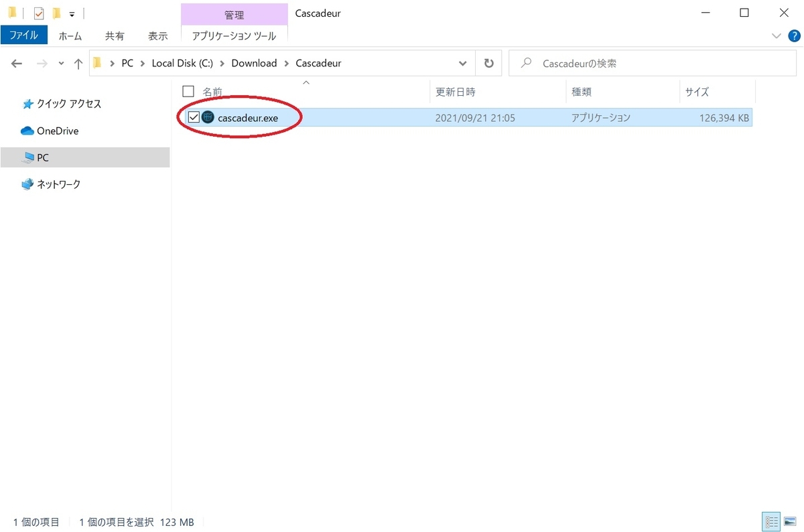The height and width of the screenshot is (532, 804).
Task: Click the properties quick access icon
Action: click(x=39, y=13)
